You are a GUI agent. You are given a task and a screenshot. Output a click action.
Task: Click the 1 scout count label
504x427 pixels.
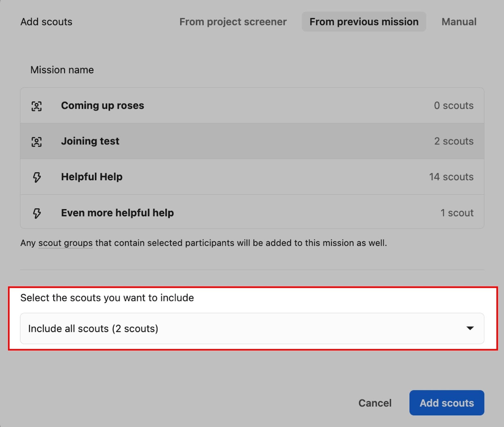coord(456,213)
